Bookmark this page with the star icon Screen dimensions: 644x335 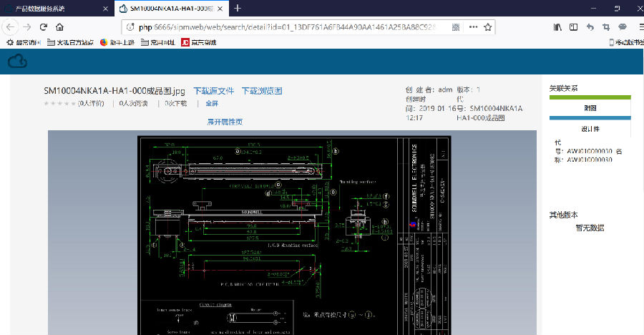(488, 26)
